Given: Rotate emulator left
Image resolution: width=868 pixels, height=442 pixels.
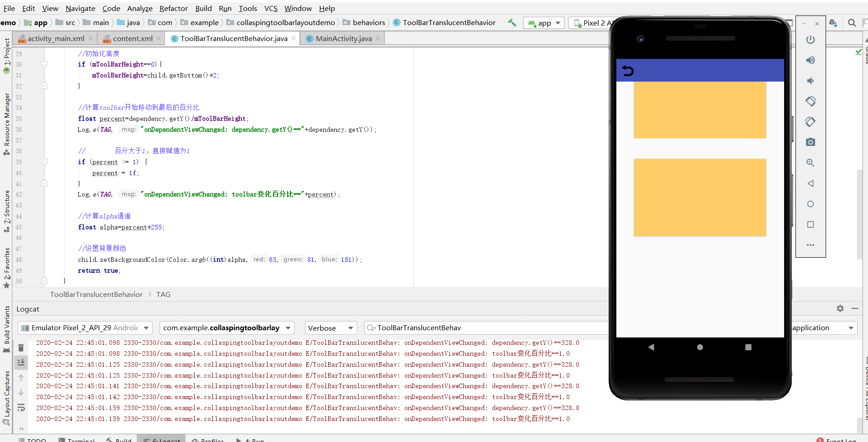Looking at the screenshot, I should (810, 101).
